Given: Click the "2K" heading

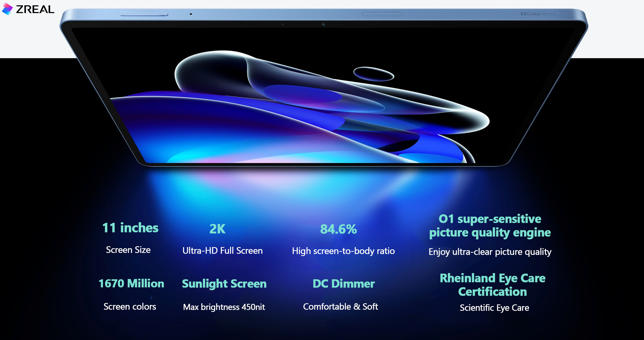Looking at the screenshot, I should tap(217, 229).
